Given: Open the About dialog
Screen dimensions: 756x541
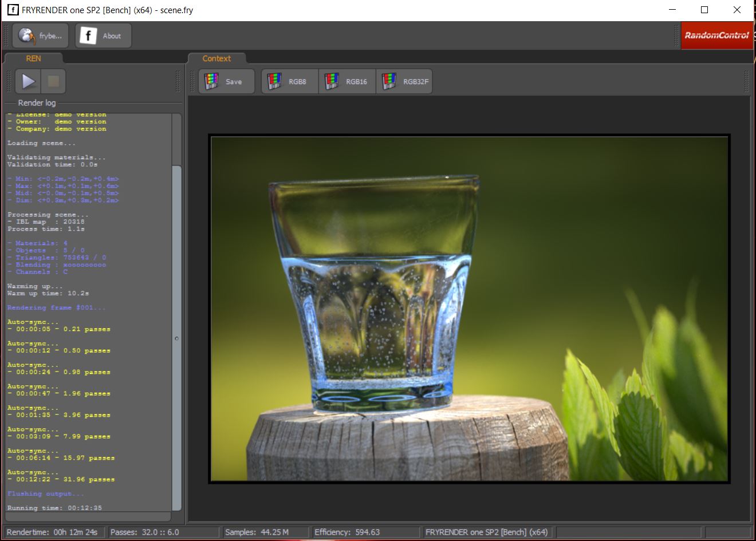Looking at the screenshot, I should pos(103,35).
